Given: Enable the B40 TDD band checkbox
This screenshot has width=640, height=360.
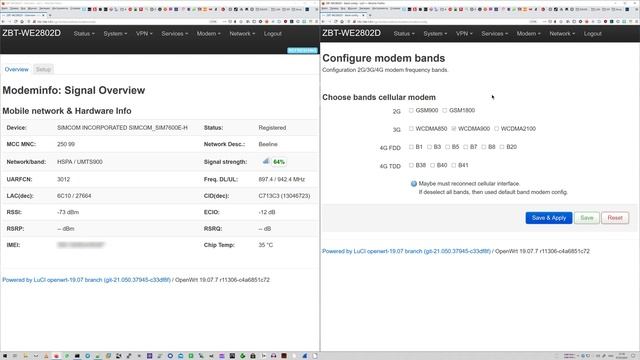Looking at the screenshot, I should click(432, 165).
